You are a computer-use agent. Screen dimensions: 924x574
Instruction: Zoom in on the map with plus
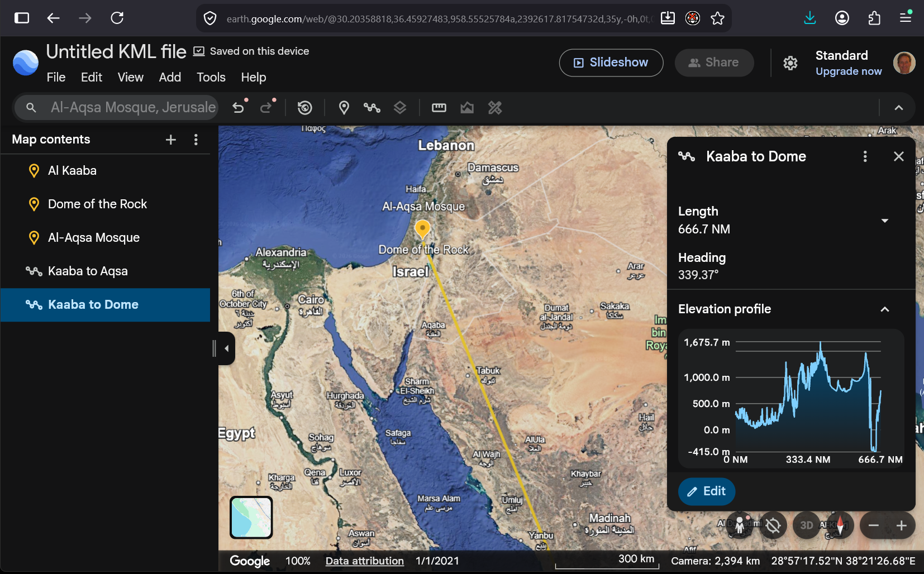pyautogui.click(x=902, y=525)
